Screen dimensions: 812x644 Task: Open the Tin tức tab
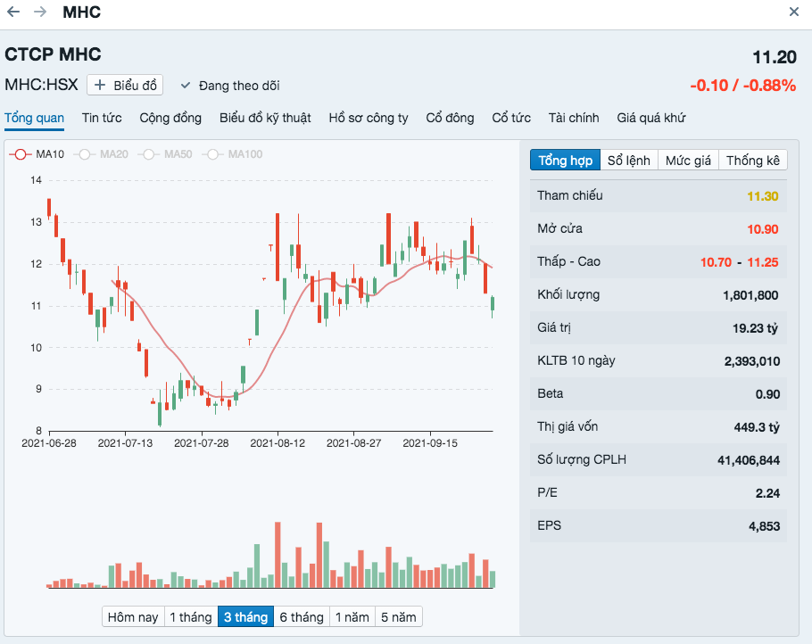click(x=102, y=118)
